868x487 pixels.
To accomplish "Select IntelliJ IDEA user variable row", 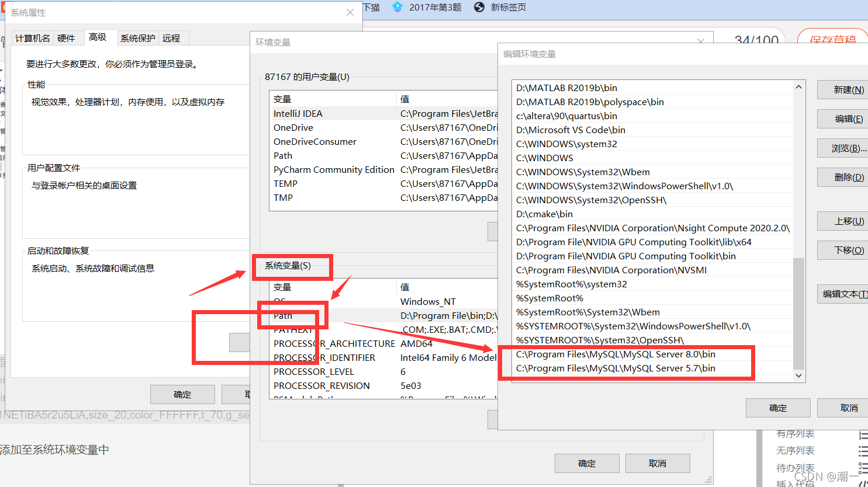I will [x=383, y=114].
